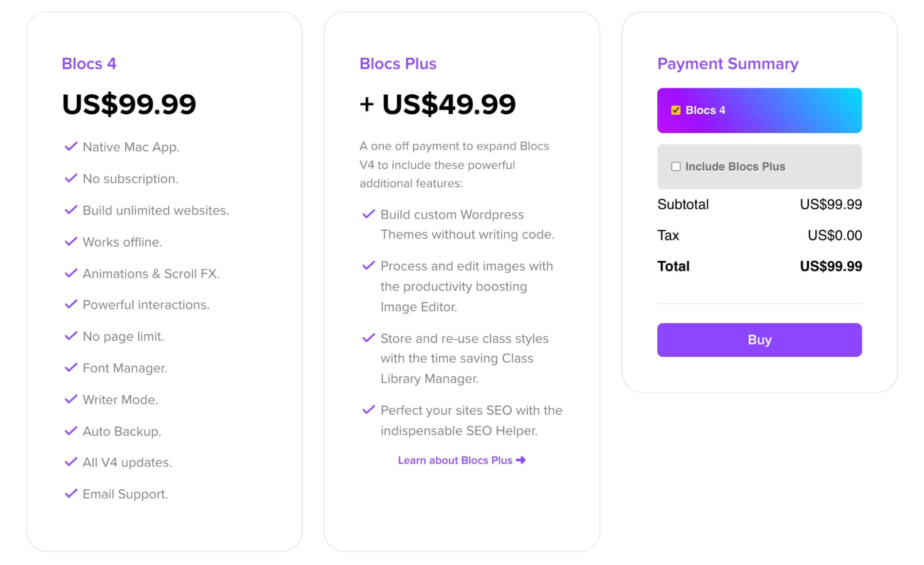The width and height of the screenshot is (924, 565).
Task: Enable the Include Blocs Plus checkbox
Action: [676, 166]
